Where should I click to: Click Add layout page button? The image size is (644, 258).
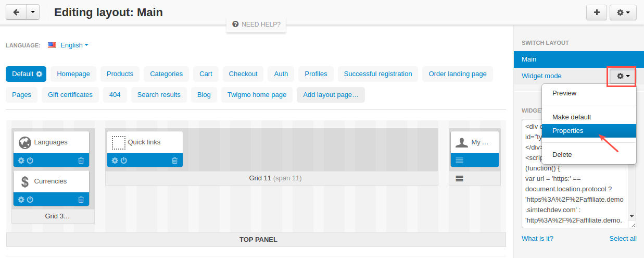point(331,95)
